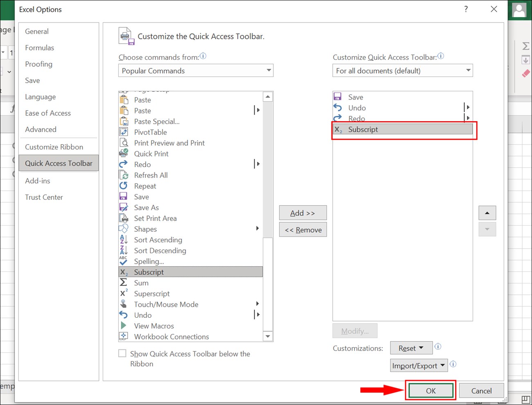Expand the Shapes submenu arrow

click(x=257, y=229)
